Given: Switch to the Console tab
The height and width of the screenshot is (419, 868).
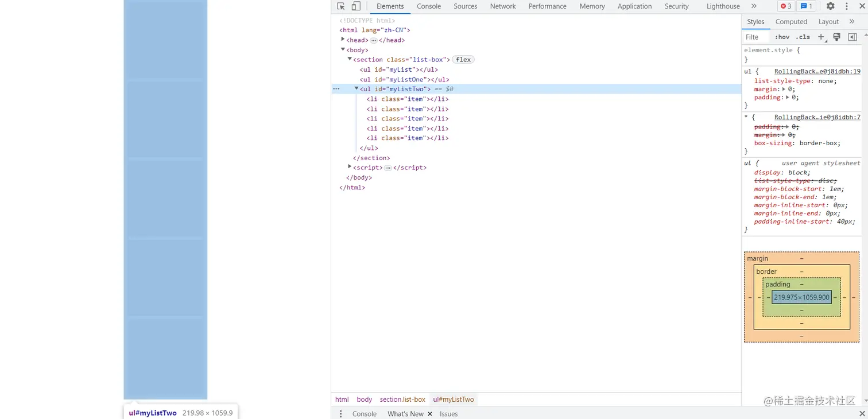Looking at the screenshot, I should tap(429, 6).
